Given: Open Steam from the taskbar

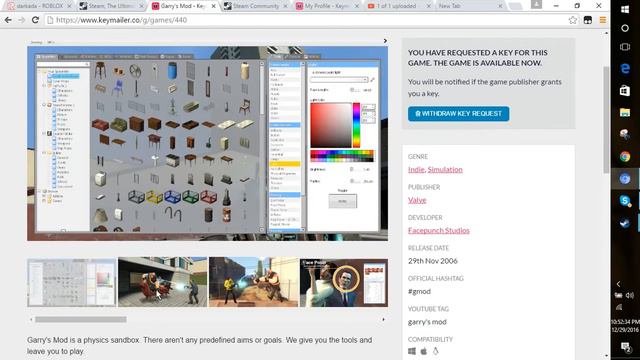Looking at the screenshot, I should pyautogui.click(x=625, y=223).
